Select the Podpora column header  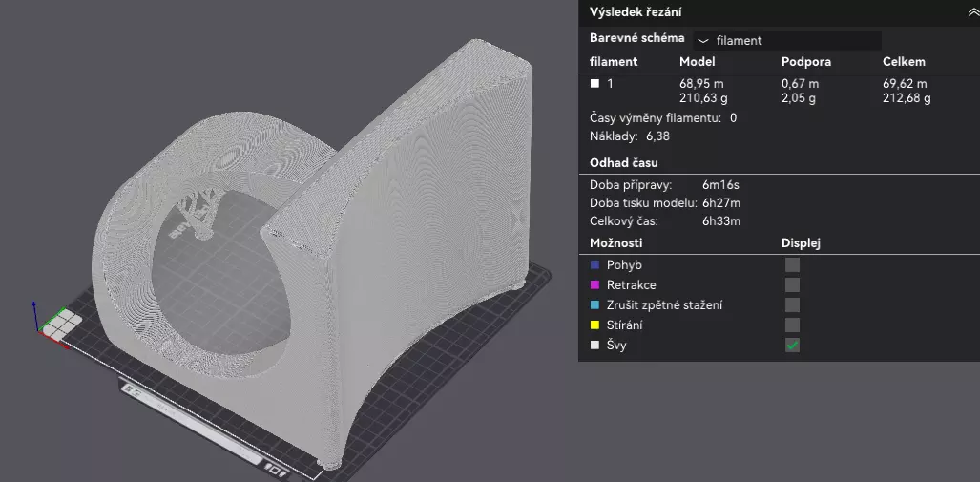804,62
